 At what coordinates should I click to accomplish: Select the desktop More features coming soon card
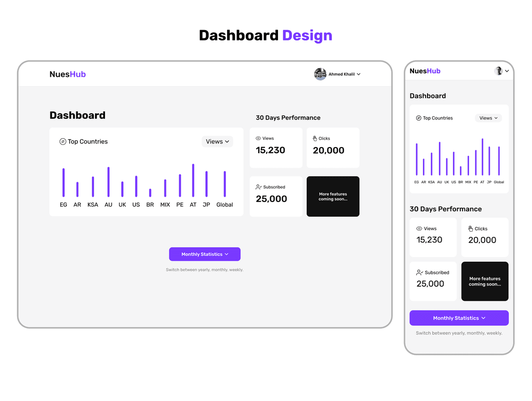tap(333, 196)
